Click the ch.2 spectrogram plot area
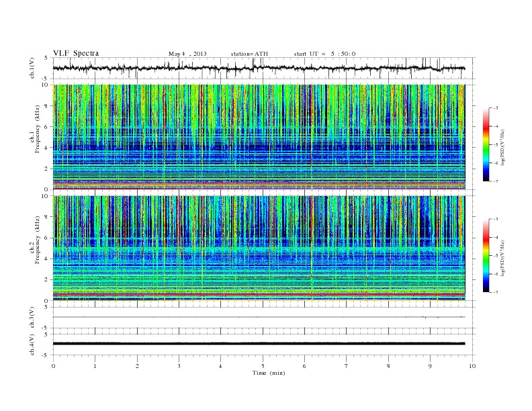The height and width of the screenshot is (411, 532). (259, 248)
